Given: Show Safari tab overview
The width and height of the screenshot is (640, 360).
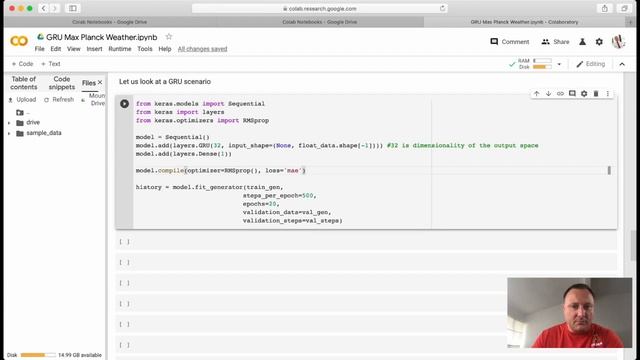Looking at the screenshot, I should click(x=624, y=8).
